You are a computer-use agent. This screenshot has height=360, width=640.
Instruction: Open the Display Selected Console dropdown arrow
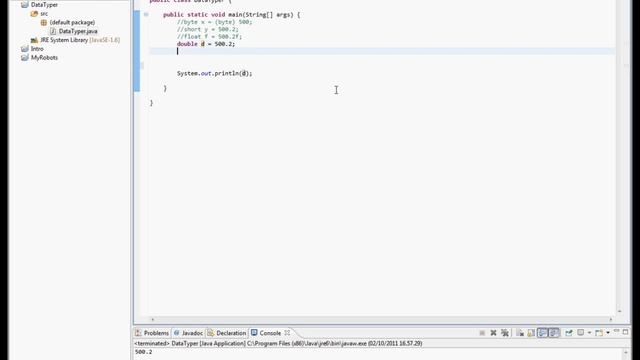pos(589,333)
